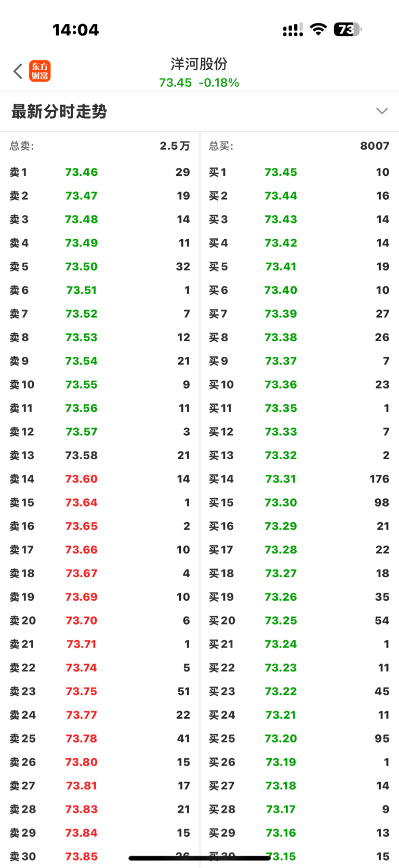
Task: Tap the 买8 row label
Action: pyautogui.click(x=219, y=338)
